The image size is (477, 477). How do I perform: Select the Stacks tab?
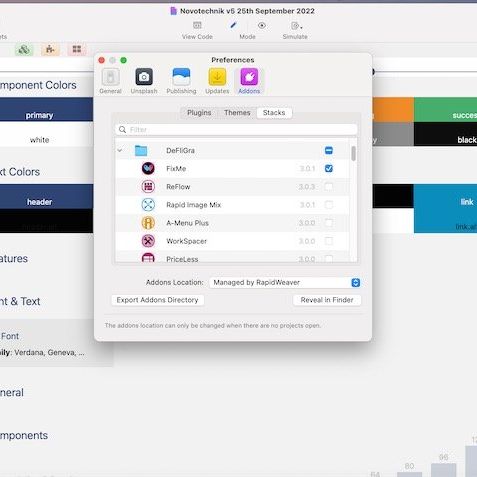(274, 113)
